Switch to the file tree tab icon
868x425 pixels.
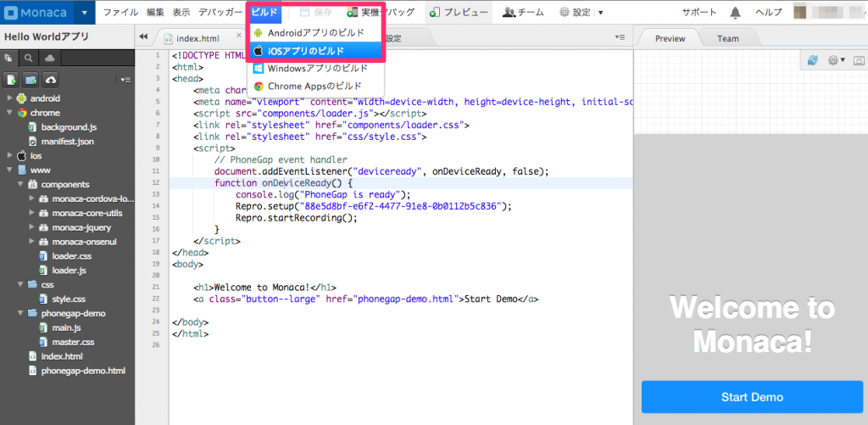tap(8, 58)
